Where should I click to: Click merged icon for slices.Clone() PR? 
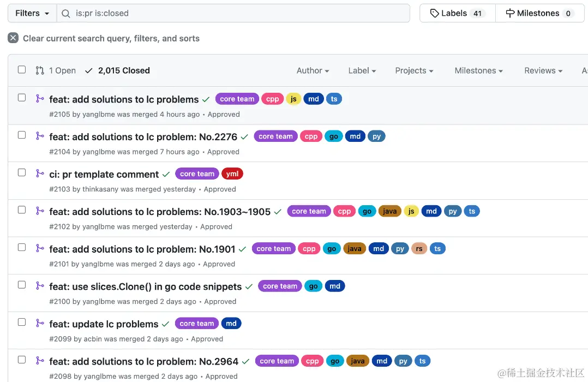point(40,285)
